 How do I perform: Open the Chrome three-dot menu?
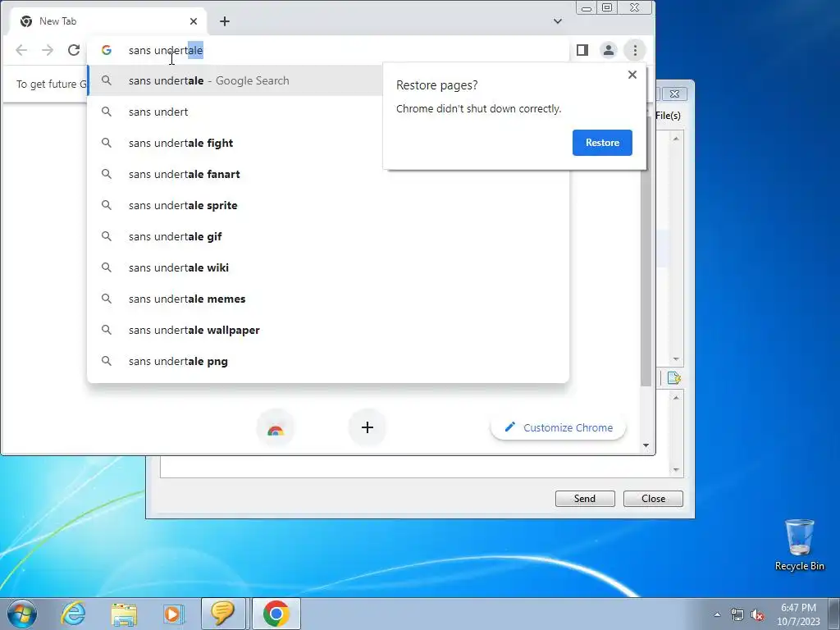pos(635,50)
